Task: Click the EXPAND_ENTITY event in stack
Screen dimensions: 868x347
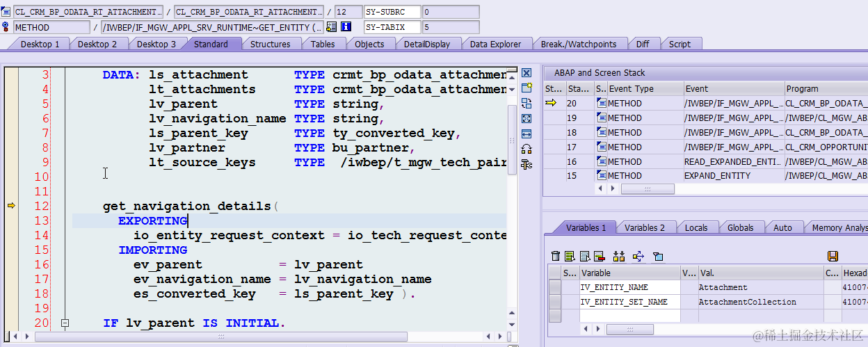Action: 733,176
